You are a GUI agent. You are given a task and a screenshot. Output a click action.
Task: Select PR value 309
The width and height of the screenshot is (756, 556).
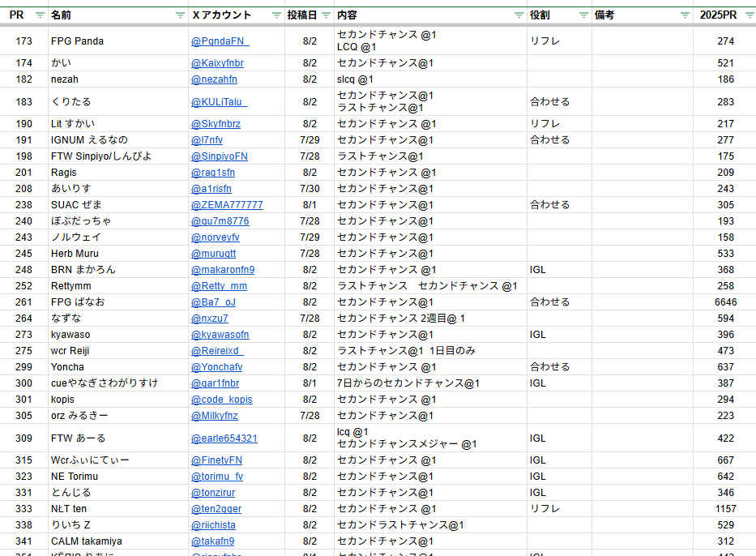click(x=24, y=438)
